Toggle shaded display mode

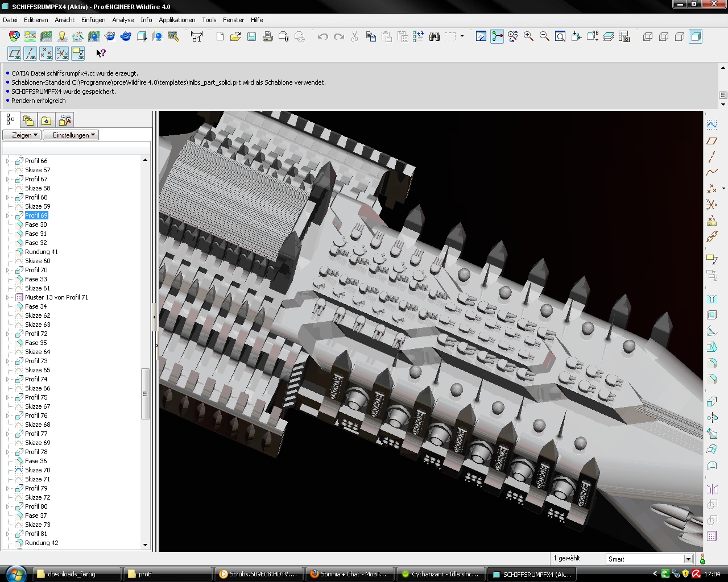pyautogui.click(x=695, y=36)
